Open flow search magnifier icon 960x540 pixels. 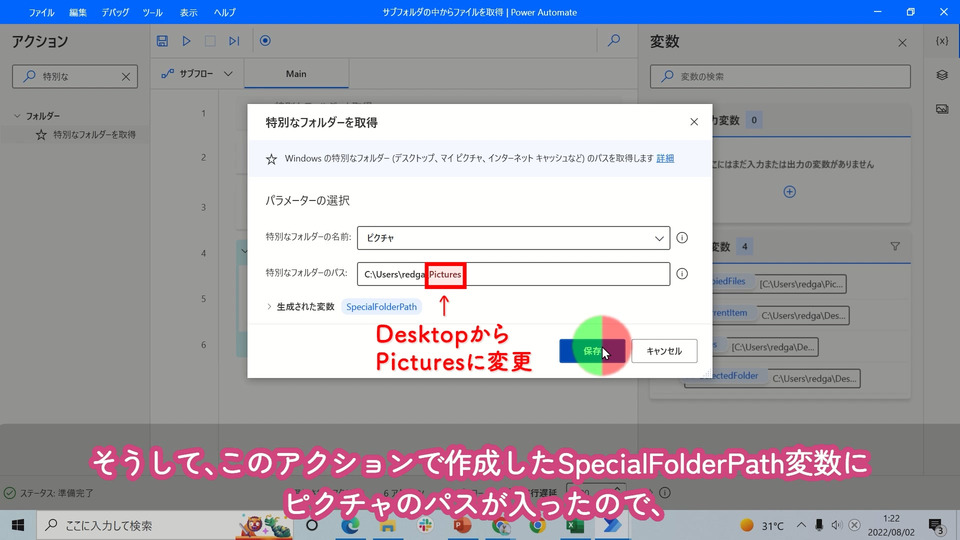[613, 40]
